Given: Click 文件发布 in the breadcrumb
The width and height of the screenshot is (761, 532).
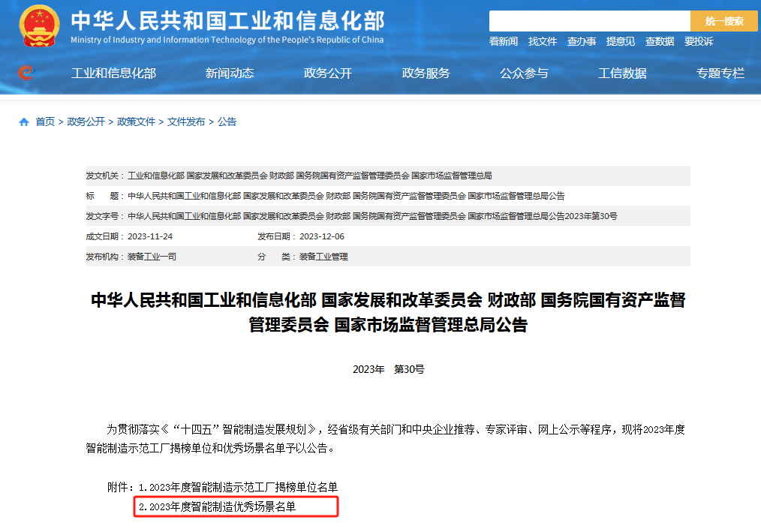Looking at the screenshot, I should (186, 122).
